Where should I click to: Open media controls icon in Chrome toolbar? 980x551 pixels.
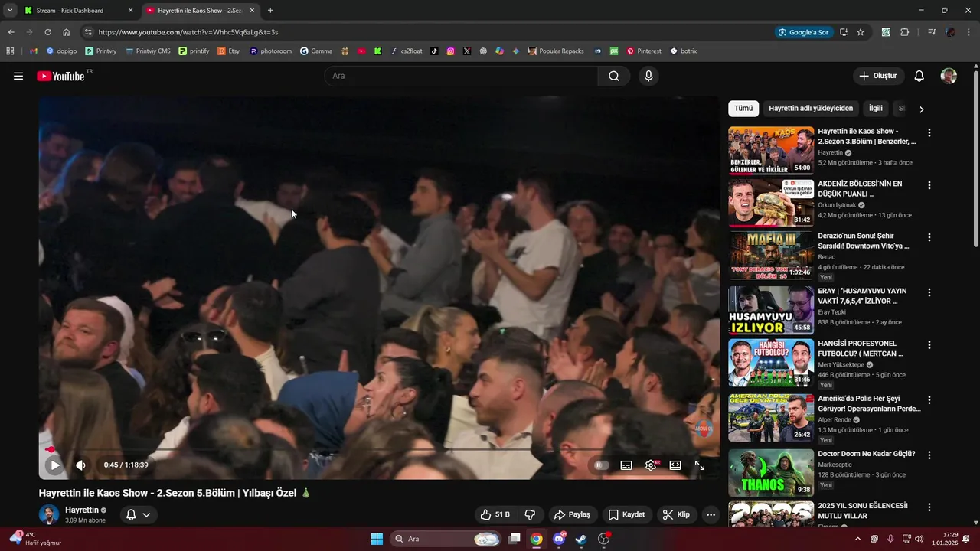tap(932, 32)
